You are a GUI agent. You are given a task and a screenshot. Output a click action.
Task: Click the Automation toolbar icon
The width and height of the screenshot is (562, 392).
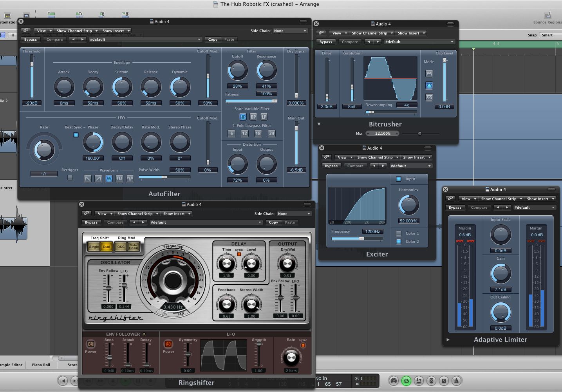pyautogui.click(x=7, y=16)
